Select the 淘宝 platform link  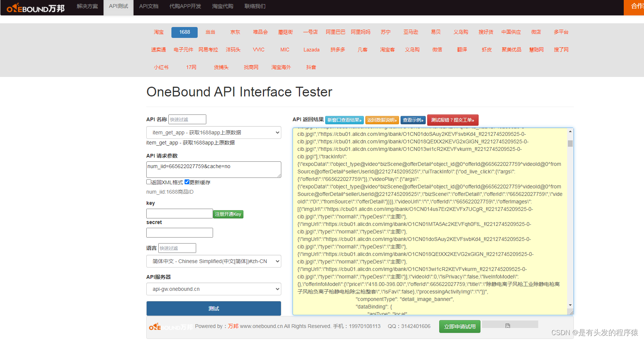click(x=159, y=32)
